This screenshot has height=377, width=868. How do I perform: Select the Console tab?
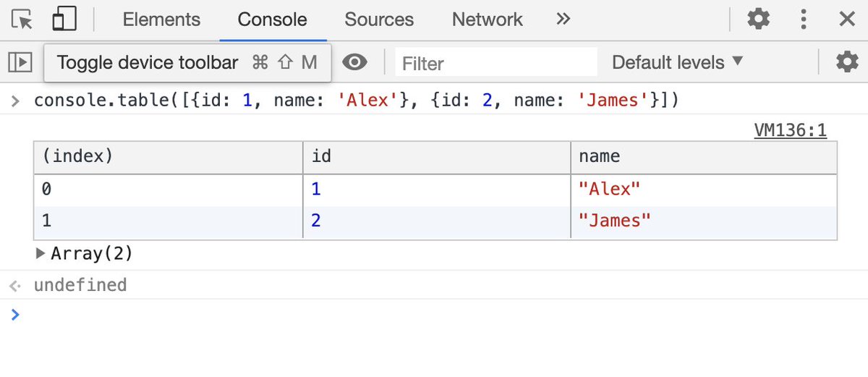[x=272, y=20]
